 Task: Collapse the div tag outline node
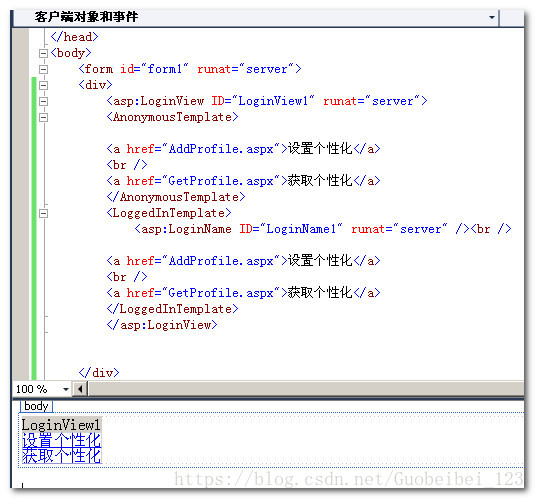tap(43, 85)
